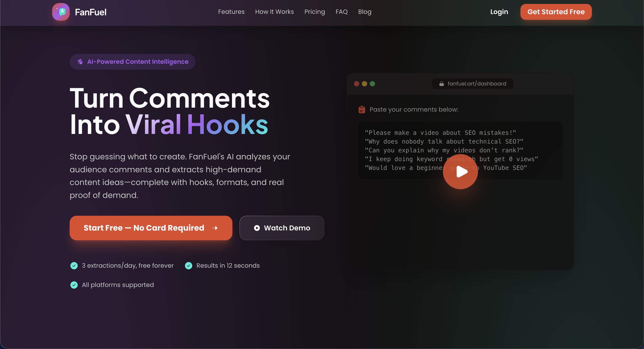Click check icon beside All platforms supported

[x=74, y=285]
